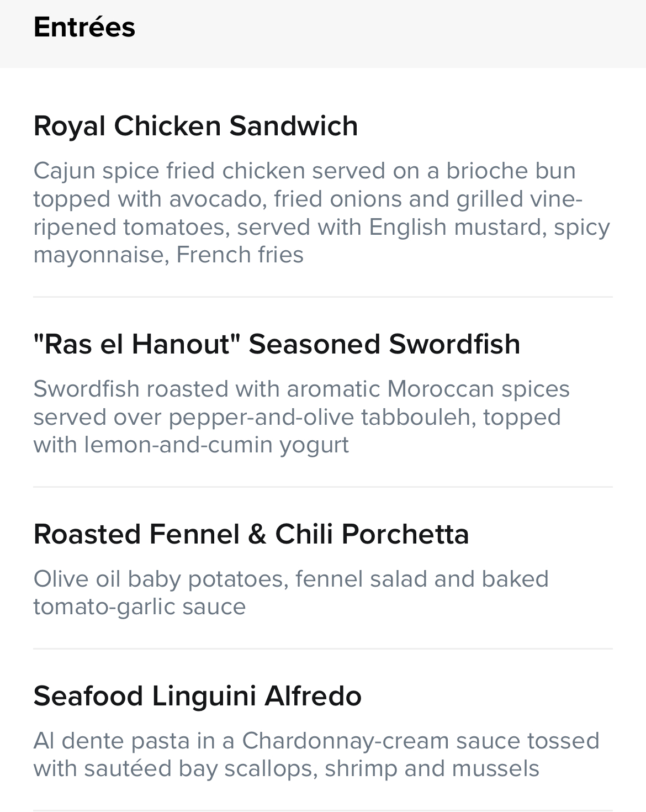The image size is (646, 812).
Task: Open the Seafood Linguini Alfredo item
Action: (323, 730)
